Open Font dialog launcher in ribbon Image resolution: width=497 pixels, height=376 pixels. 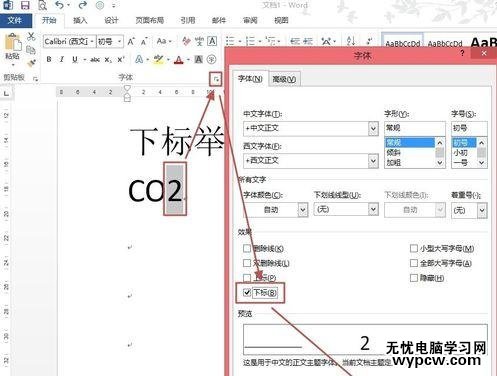click(216, 79)
